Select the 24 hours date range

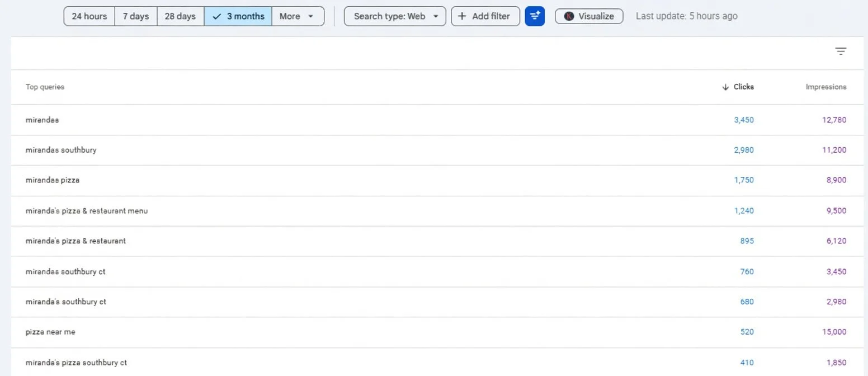click(x=89, y=16)
